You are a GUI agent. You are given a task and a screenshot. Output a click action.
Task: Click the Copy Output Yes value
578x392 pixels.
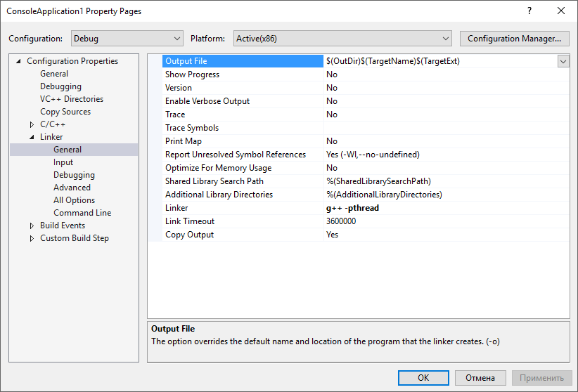pos(332,235)
